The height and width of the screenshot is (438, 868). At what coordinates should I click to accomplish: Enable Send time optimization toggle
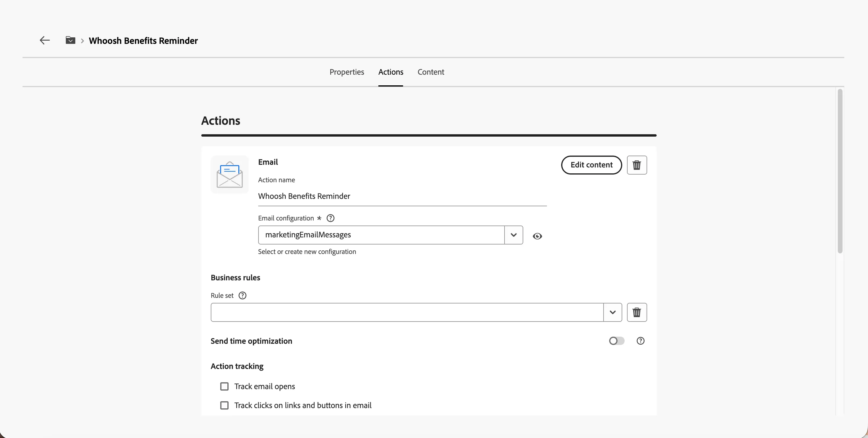tap(616, 341)
